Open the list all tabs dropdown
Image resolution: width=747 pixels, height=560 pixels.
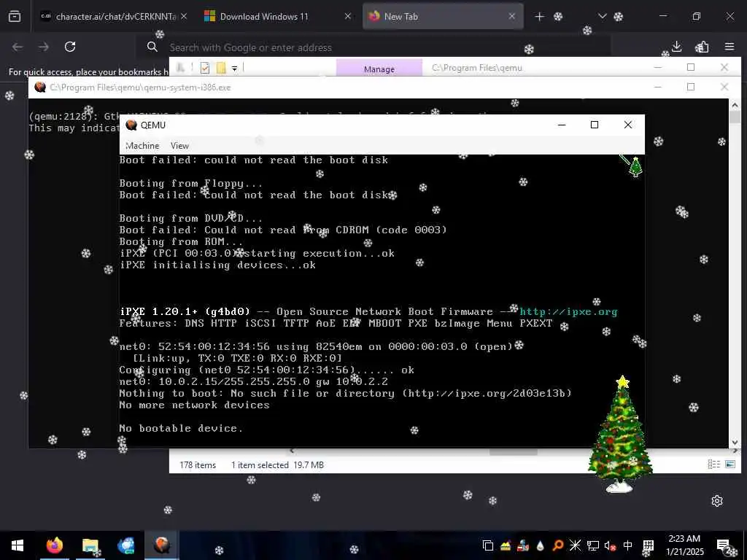602,17
